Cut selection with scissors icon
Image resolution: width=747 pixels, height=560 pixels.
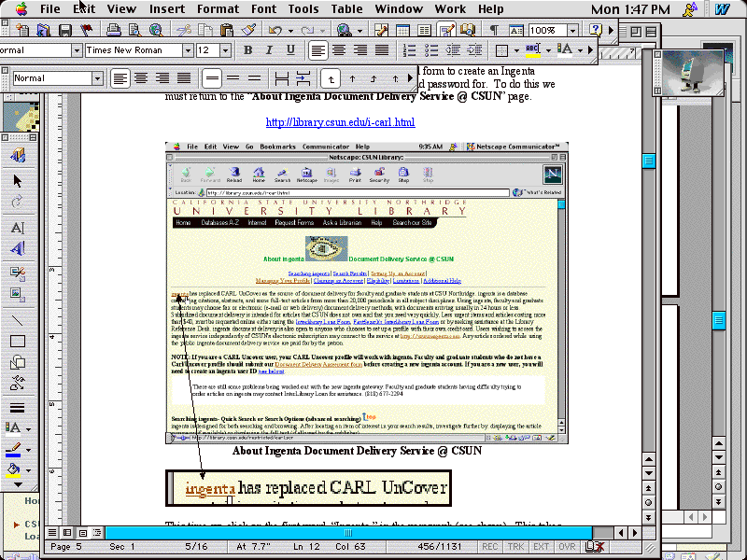(183, 31)
